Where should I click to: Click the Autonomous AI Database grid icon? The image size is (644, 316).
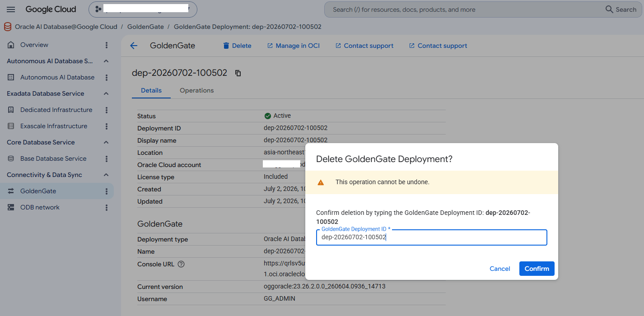click(x=11, y=77)
